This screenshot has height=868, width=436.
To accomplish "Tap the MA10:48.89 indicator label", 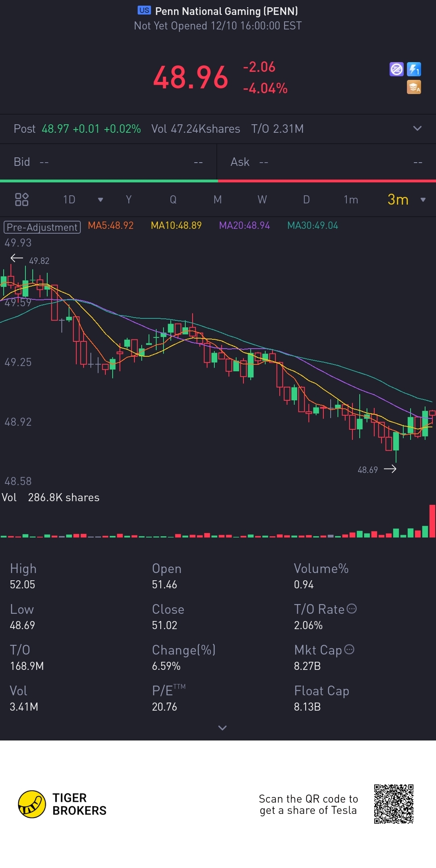I will [176, 226].
